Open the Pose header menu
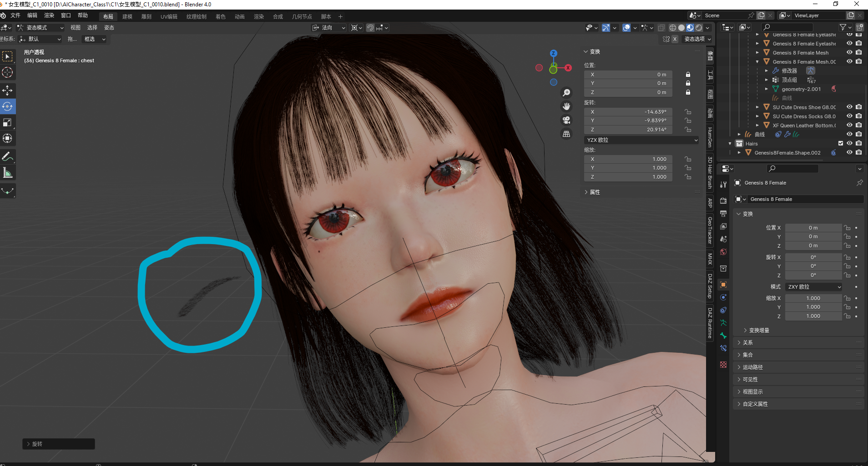Image resolution: width=868 pixels, height=466 pixels. pyautogui.click(x=109, y=28)
